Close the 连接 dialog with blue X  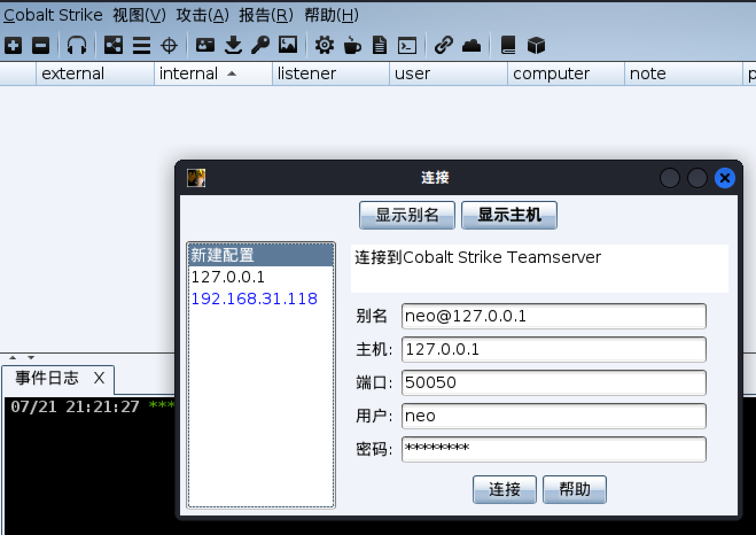[x=725, y=178]
